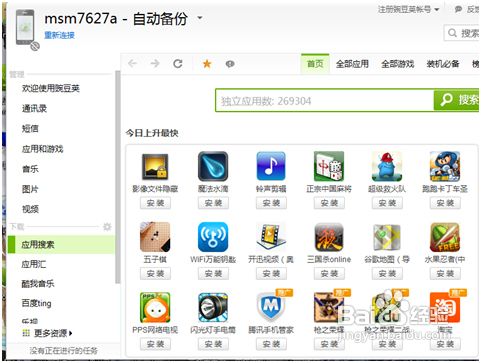The height and width of the screenshot is (363, 481).
Task: Open 应用汇 in the sidebar
Action: (34, 264)
